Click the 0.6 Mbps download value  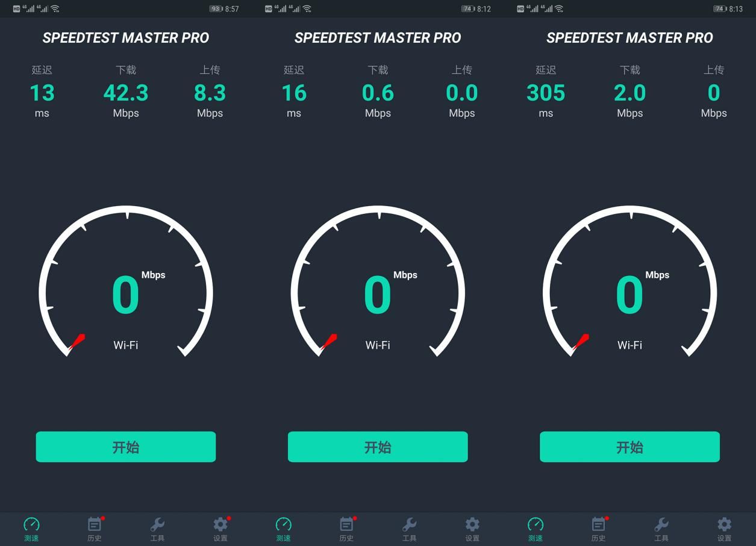point(378,93)
